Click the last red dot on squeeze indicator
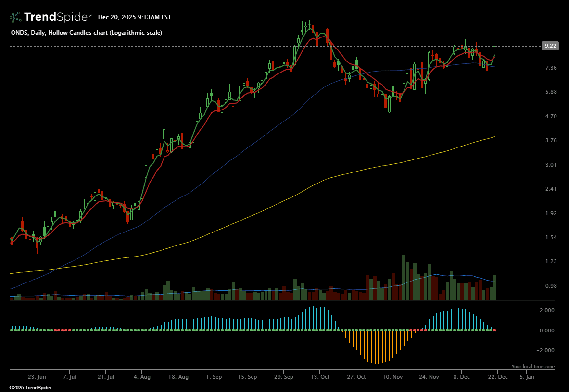 (x=494, y=330)
